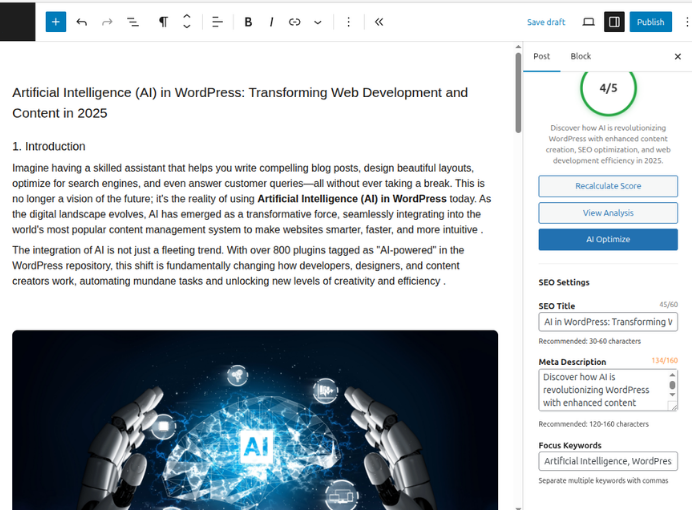Select the AI robot hands image
Image resolution: width=692 pixels, height=510 pixels.
(x=255, y=420)
